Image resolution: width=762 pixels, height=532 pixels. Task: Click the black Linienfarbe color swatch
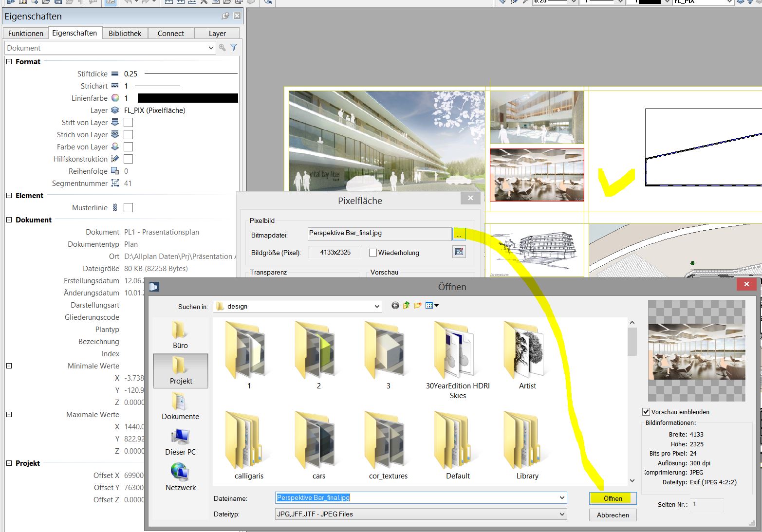coord(187,98)
